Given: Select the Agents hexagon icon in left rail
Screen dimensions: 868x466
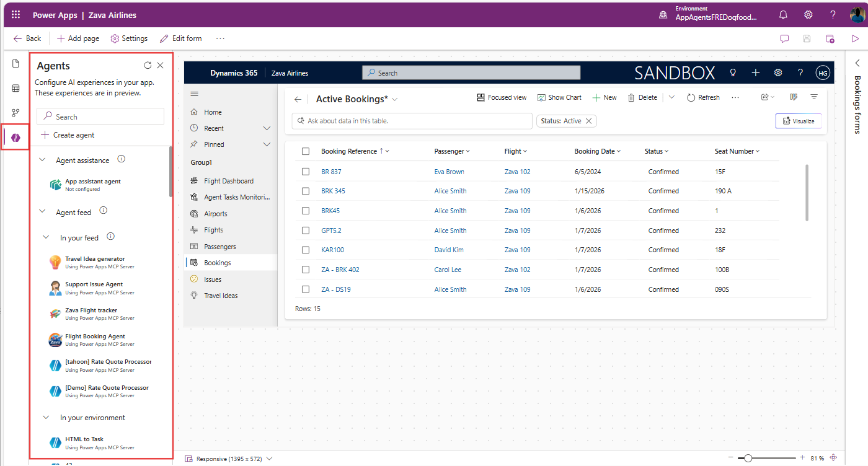Looking at the screenshot, I should 15,136.
